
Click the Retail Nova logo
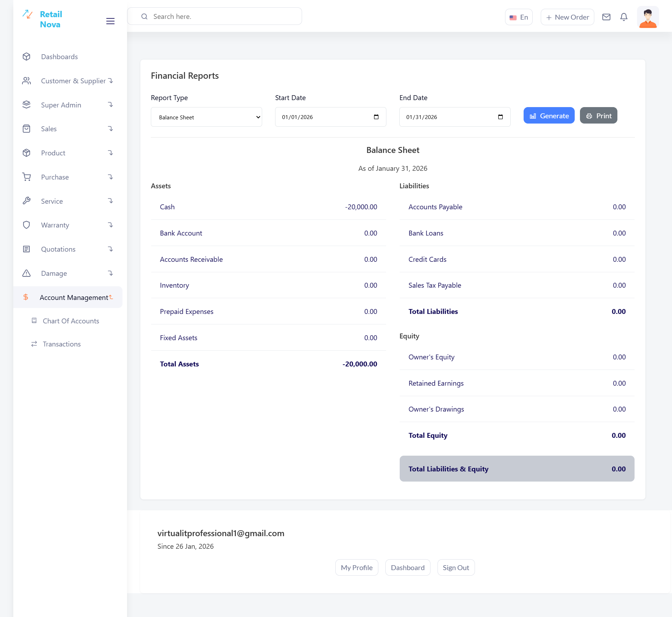point(43,19)
